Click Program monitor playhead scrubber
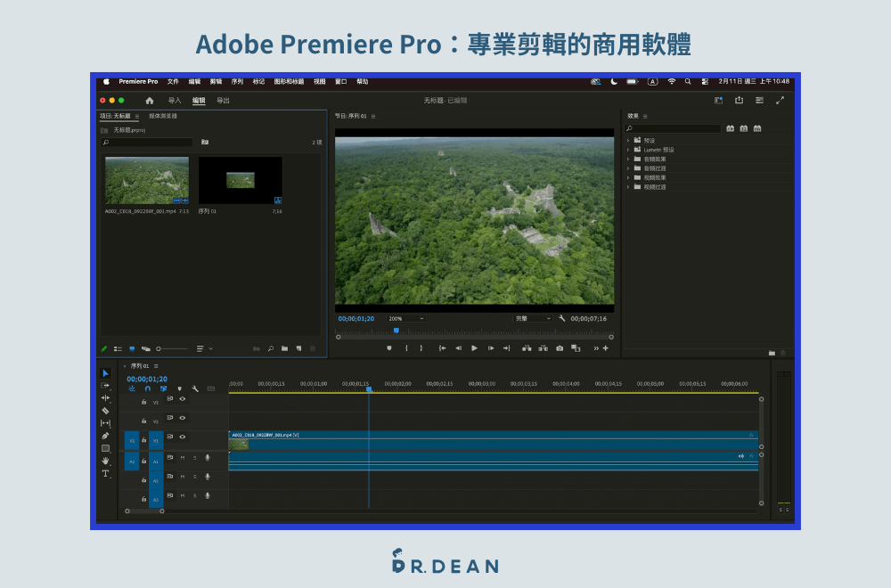891x588 pixels. [396, 330]
